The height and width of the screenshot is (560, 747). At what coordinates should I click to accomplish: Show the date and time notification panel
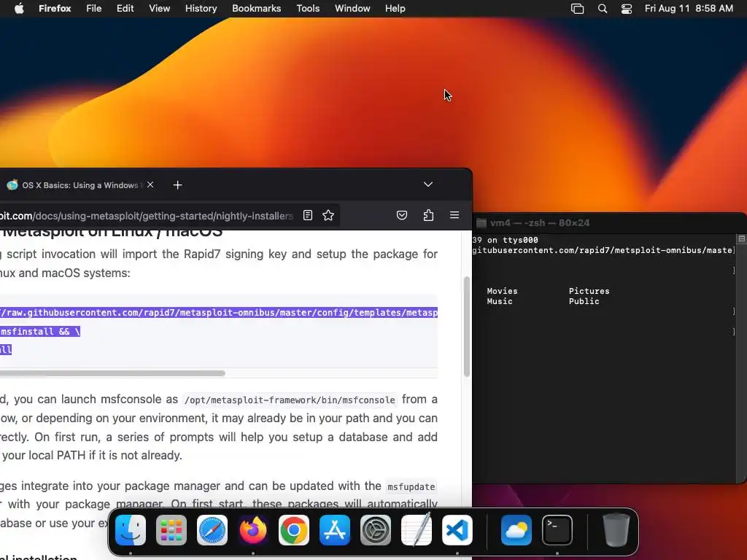click(689, 8)
